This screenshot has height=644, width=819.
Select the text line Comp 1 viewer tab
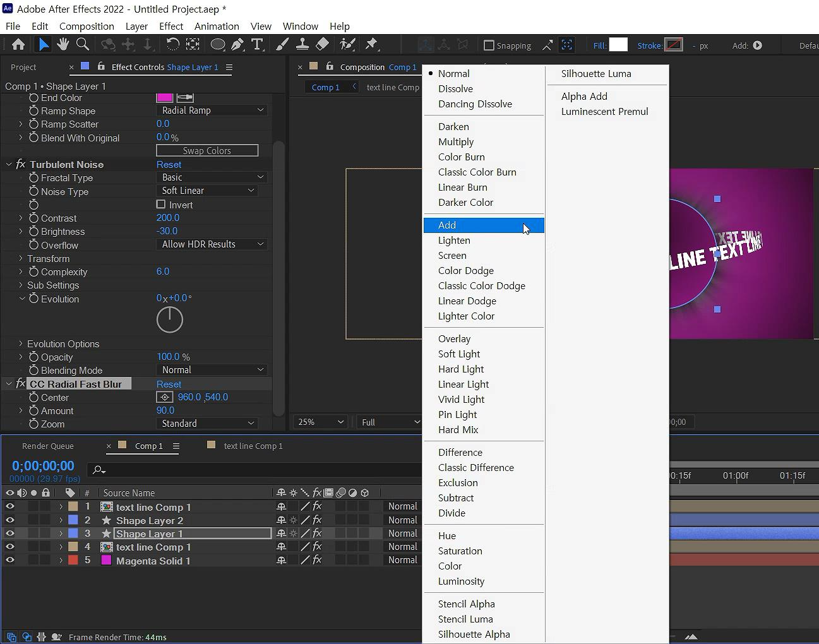tap(393, 87)
